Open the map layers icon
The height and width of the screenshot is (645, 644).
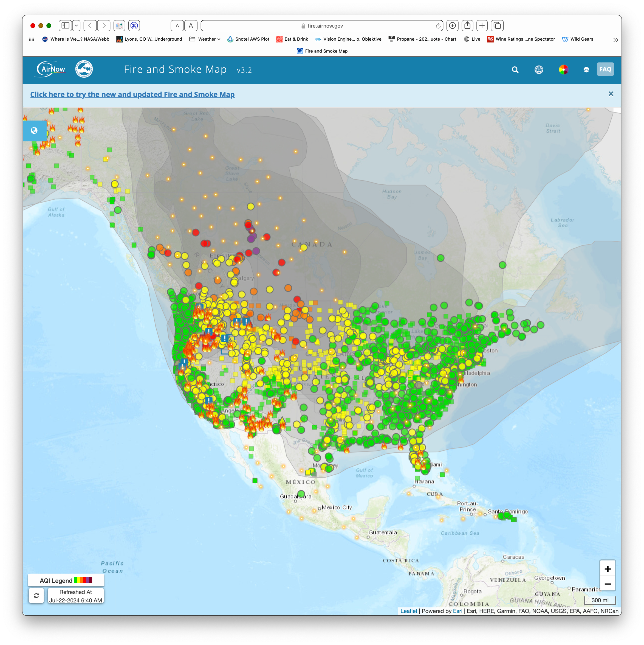click(x=586, y=69)
